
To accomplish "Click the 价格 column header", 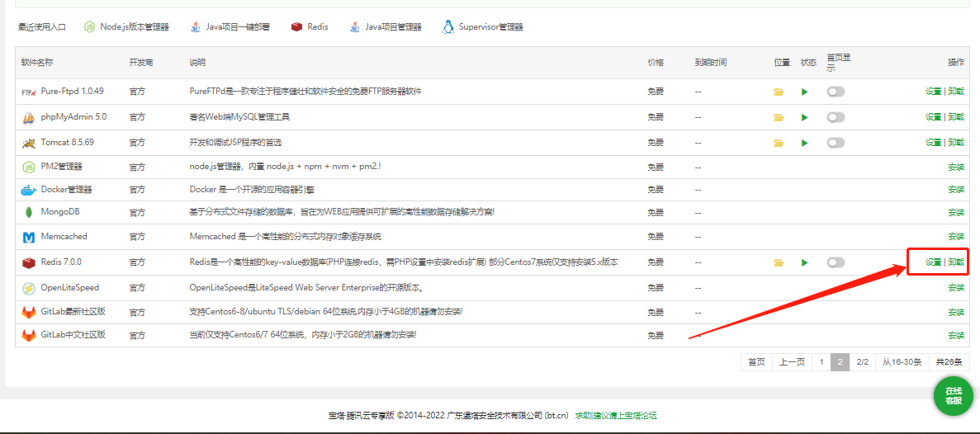I will 656,63.
